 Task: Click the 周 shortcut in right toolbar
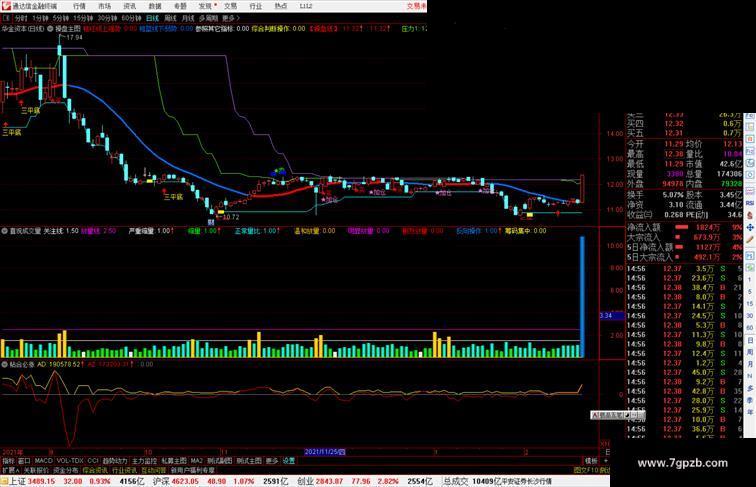(x=750, y=352)
